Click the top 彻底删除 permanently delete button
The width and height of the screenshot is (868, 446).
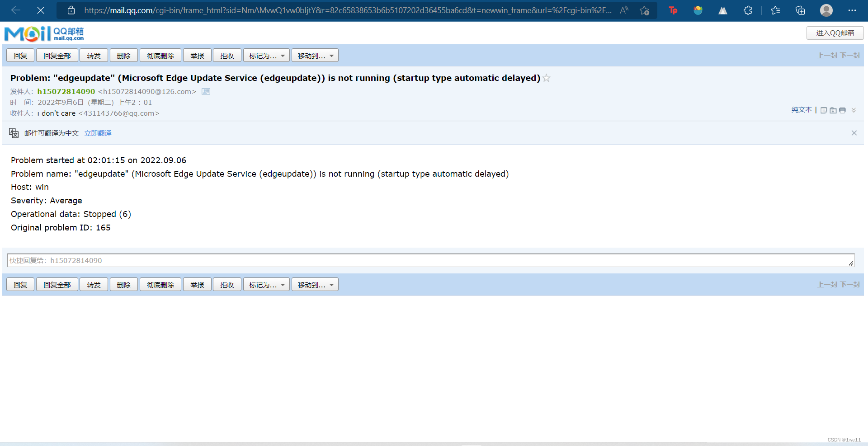point(160,56)
